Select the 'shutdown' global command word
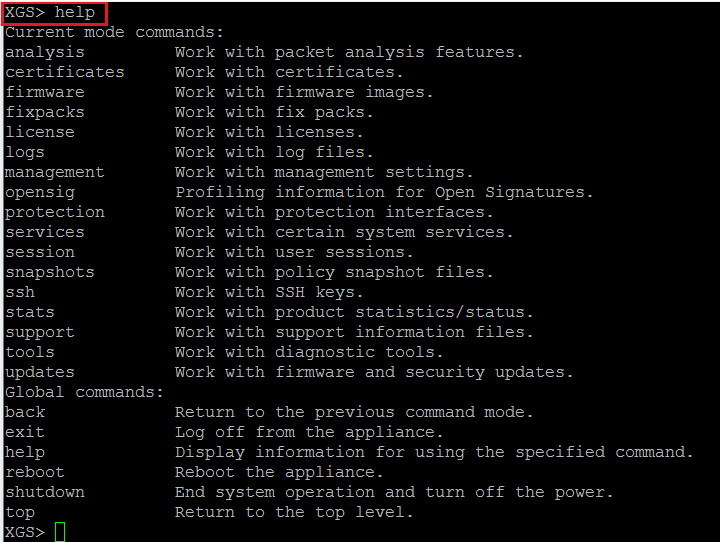The width and height of the screenshot is (720, 542). click(45, 492)
